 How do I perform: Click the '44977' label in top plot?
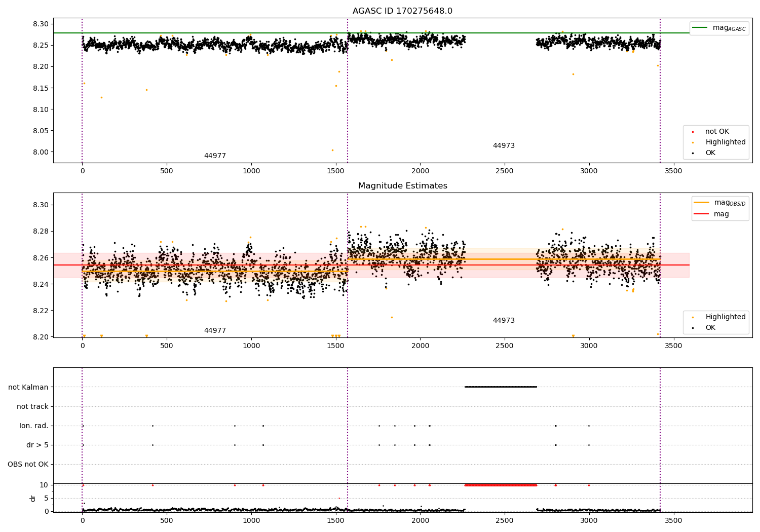tap(215, 156)
